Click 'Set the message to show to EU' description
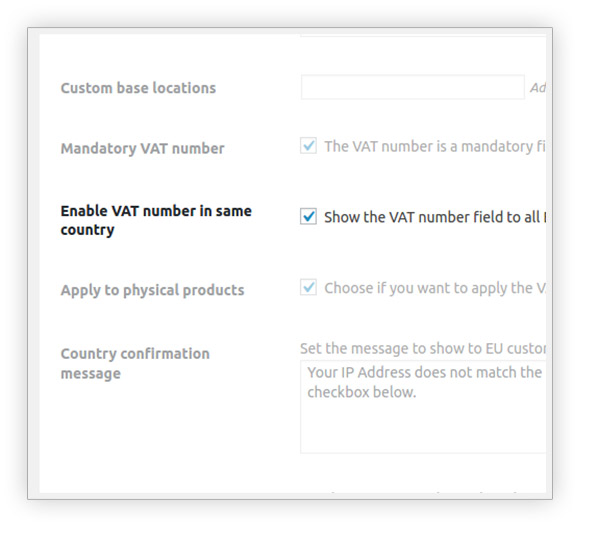This screenshot has width=600, height=533. (423, 349)
